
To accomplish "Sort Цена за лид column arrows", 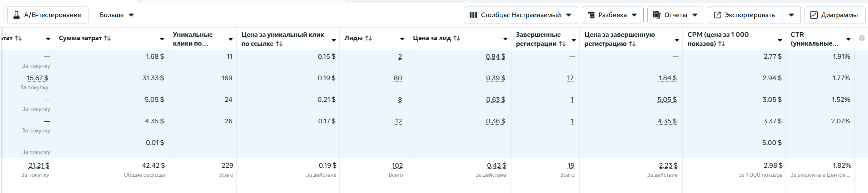I will tap(456, 38).
